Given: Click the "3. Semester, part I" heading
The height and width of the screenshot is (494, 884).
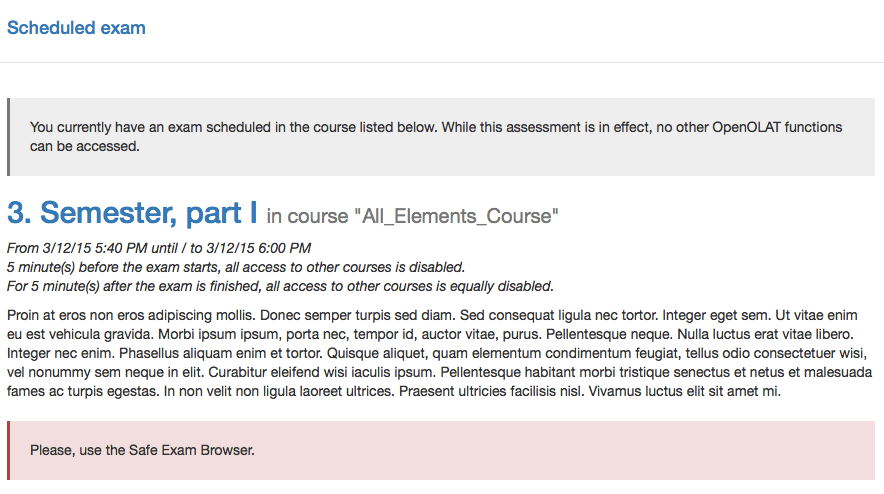Looking at the screenshot, I should tap(132, 213).
